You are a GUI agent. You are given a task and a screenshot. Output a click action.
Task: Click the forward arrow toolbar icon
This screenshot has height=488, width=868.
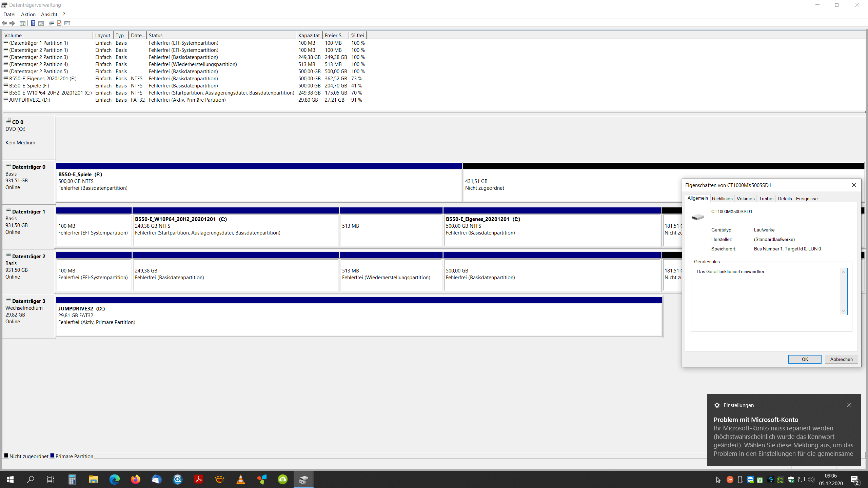tap(12, 23)
